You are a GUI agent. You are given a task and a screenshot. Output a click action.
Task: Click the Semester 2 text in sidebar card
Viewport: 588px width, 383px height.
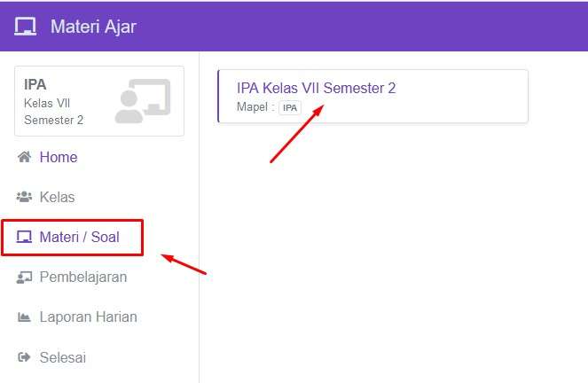[53, 120]
